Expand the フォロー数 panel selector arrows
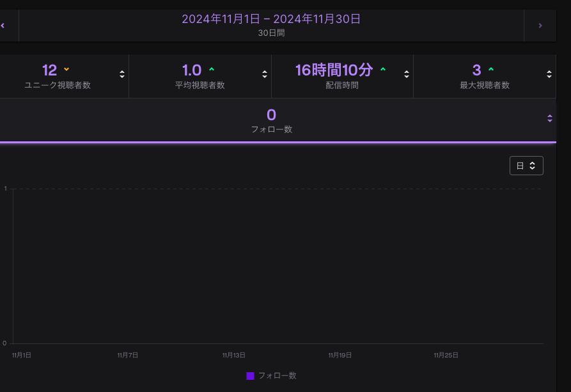This screenshot has height=392, width=571. tap(549, 118)
